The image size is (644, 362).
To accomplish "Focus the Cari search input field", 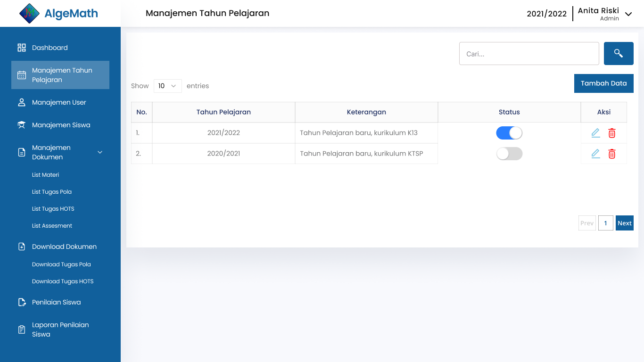I will [529, 53].
